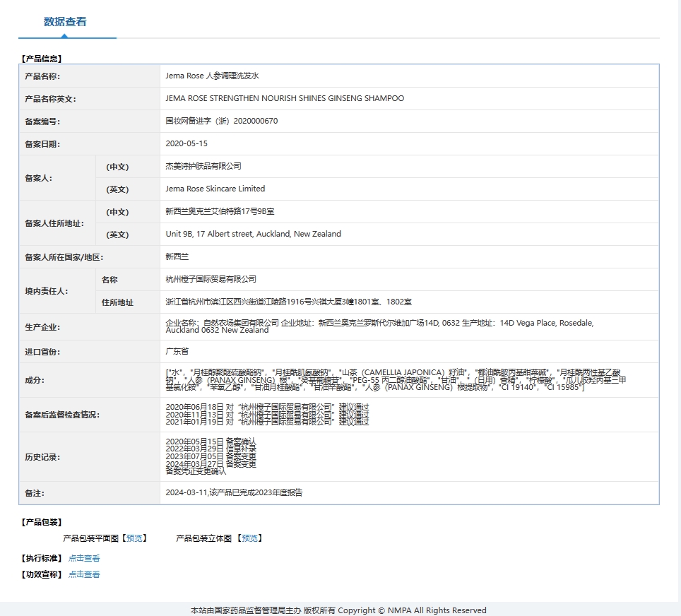Click inspection record '2021年01月19日' line

coord(267,422)
